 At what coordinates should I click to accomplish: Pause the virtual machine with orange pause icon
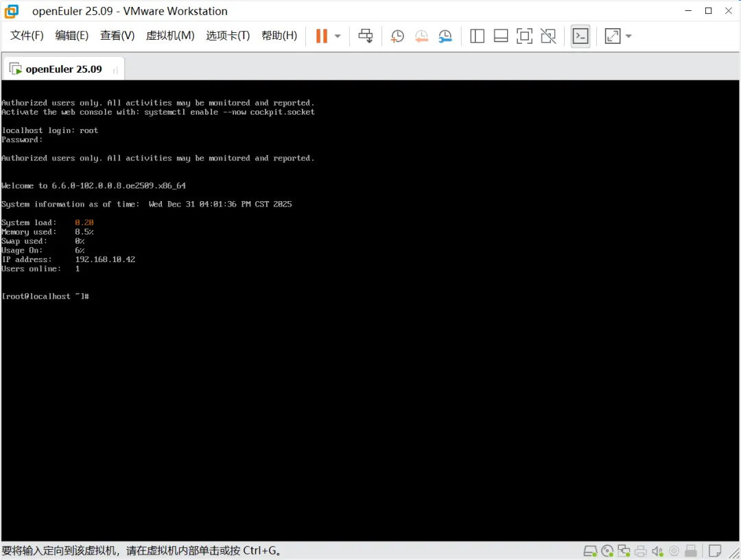[322, 36]
